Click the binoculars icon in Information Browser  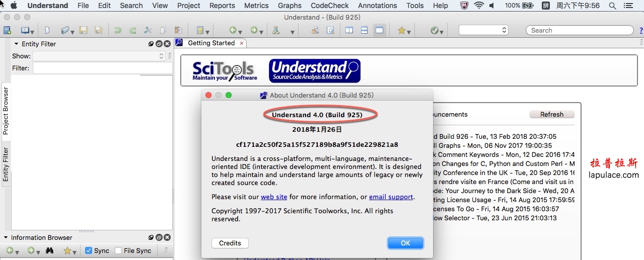(49, 250)
